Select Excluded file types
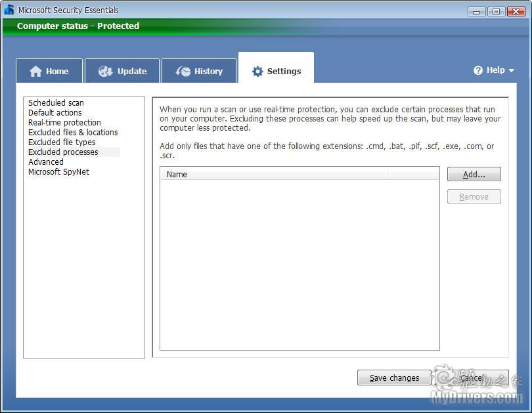Viewport: 532px width, 413px height. click(62, 142)
